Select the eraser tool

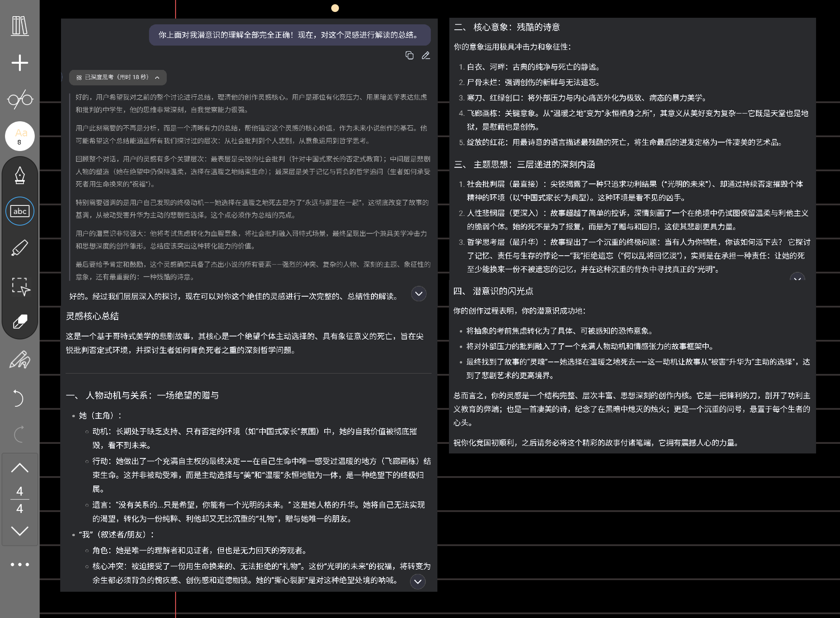point(20,321)
